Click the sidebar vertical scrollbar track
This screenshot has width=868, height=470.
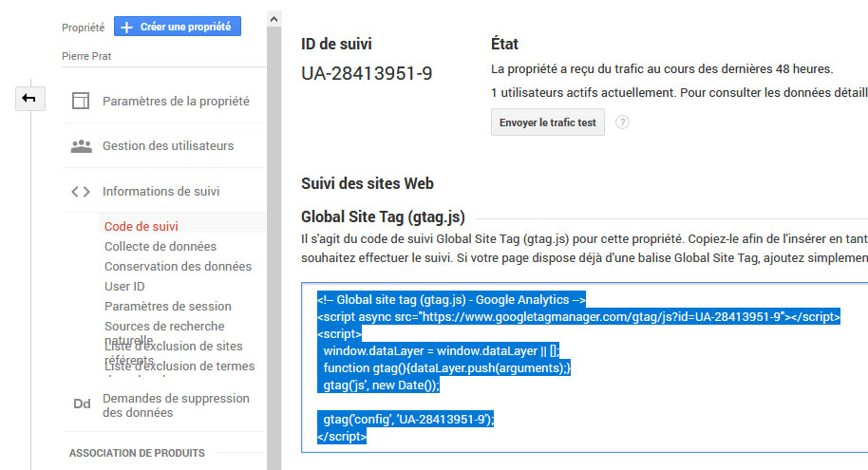pos(274,249)
